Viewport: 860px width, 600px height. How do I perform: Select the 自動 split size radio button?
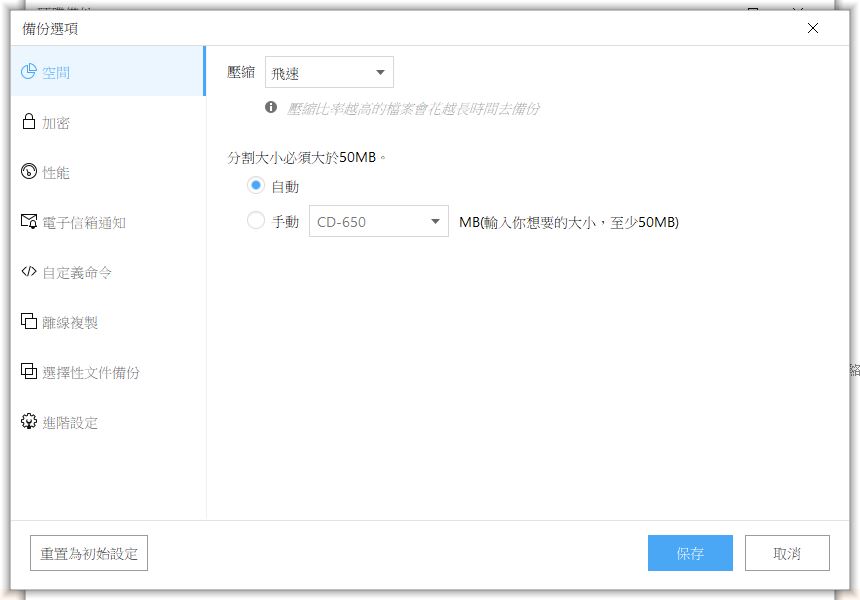pyautogui.click(x=256, y=185)
